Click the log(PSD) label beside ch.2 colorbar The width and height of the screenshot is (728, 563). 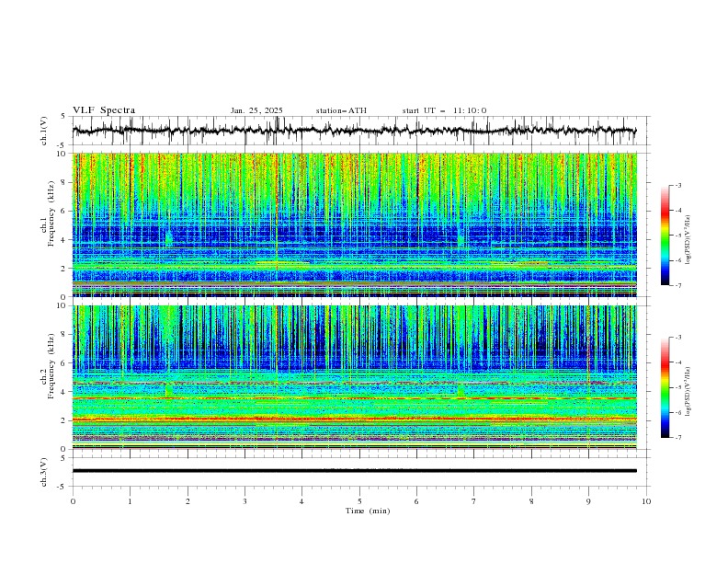click(688, 392)
